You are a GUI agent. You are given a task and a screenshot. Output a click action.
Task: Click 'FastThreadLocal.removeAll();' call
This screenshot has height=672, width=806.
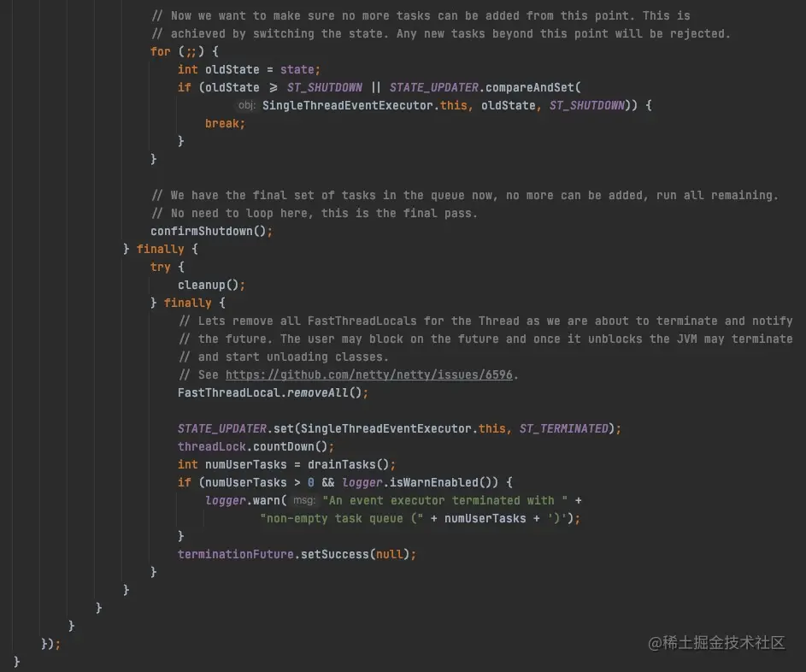[x=273, y=392]
